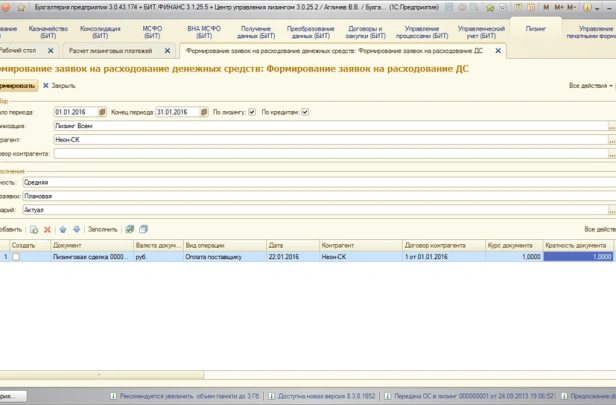This screenshot has height=405, width=616.
Task: Open 'Все действия' dropdown at top right
Action: [x=590, y=86]
